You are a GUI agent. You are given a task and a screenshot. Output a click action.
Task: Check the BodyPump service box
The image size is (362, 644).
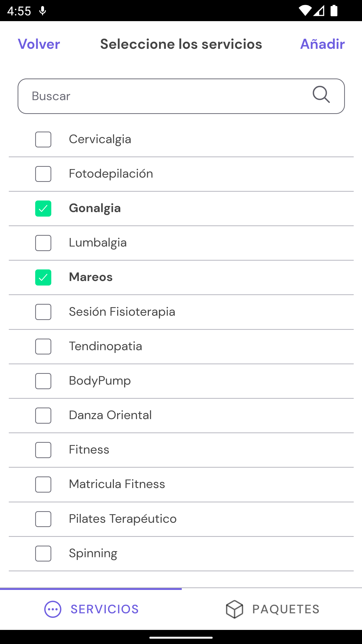click(43, 381)
